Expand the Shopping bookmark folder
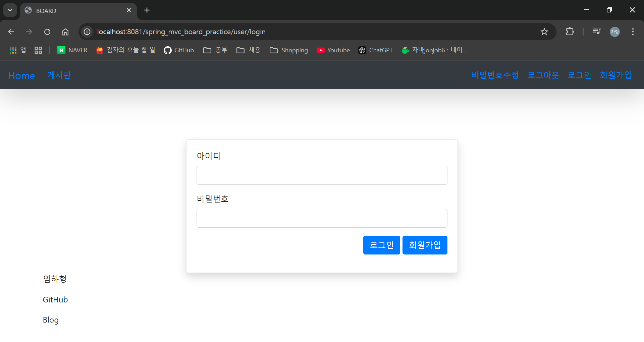644x342 pixels. click(289, 50)
